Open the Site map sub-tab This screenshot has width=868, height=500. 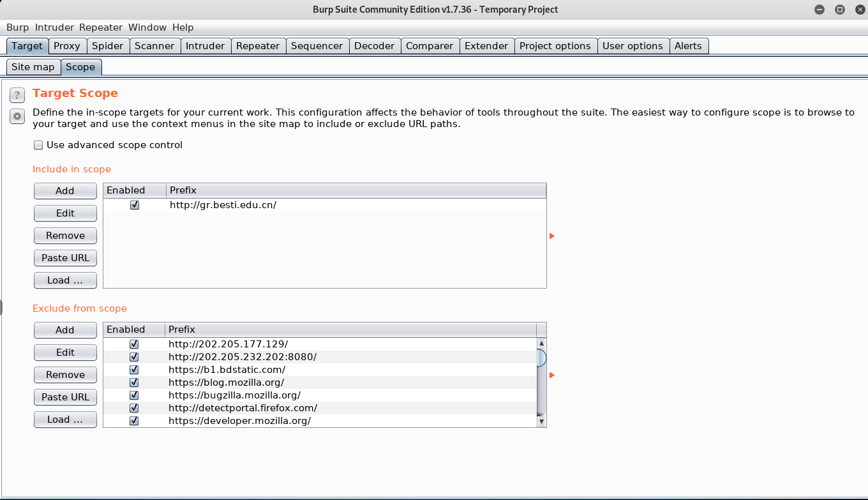[33, 67]
